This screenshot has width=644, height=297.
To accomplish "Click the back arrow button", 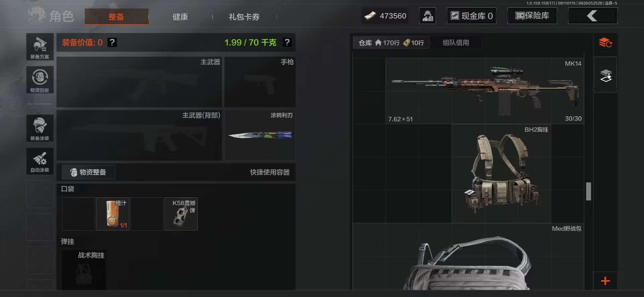I will (593, 16).
